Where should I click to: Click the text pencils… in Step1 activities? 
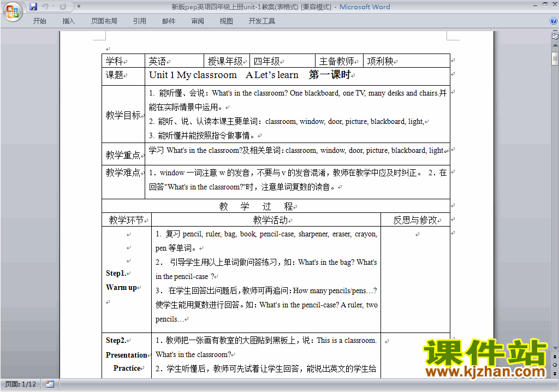[169, 319]
